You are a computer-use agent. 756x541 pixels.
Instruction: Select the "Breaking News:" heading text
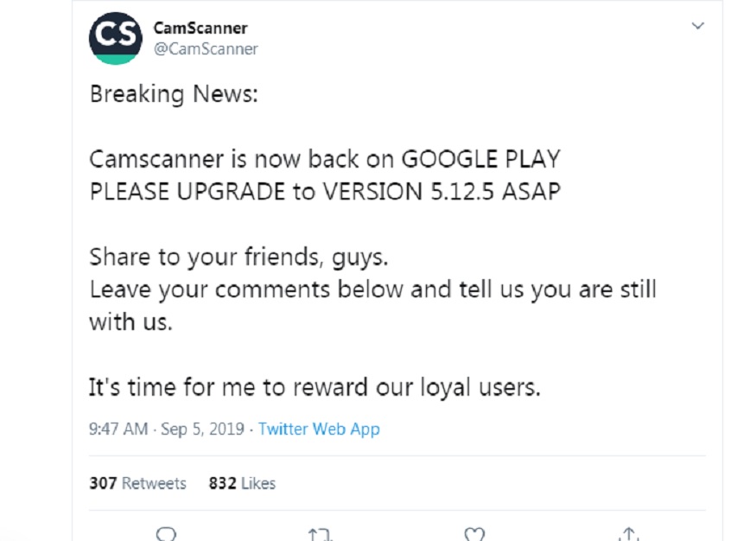click(x=174, y=94)
